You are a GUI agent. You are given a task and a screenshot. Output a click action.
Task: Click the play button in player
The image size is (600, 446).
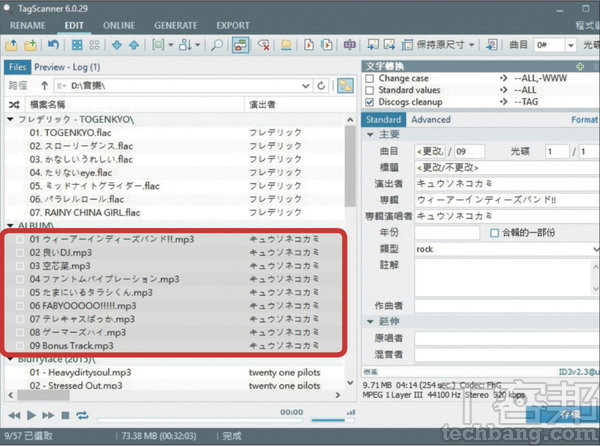31,415
